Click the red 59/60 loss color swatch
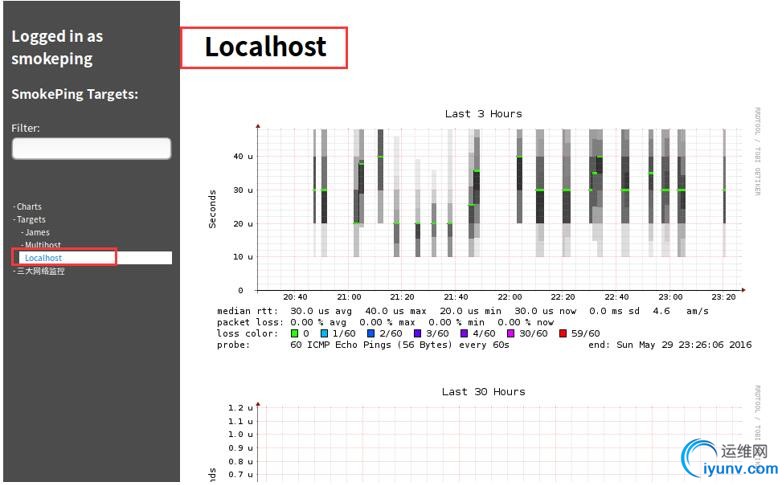Image resolution: width=784 pixels, height=485 pixels. [563, 334]
